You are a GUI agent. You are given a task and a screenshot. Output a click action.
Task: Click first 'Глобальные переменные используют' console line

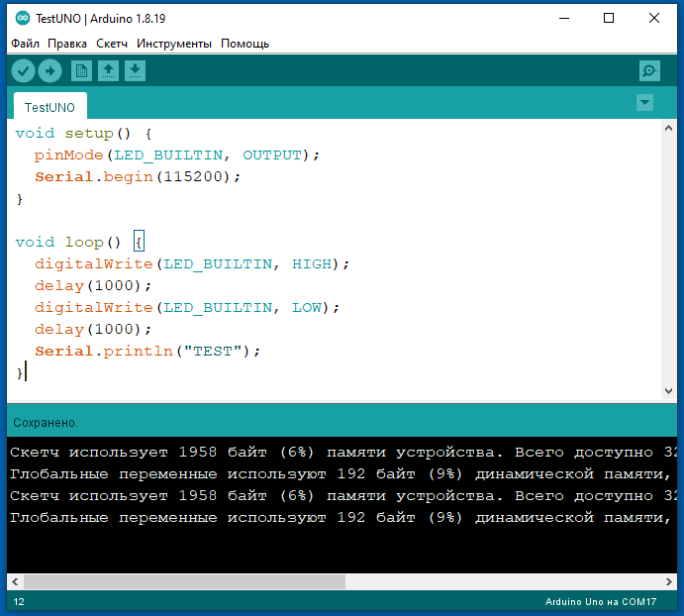341,474
